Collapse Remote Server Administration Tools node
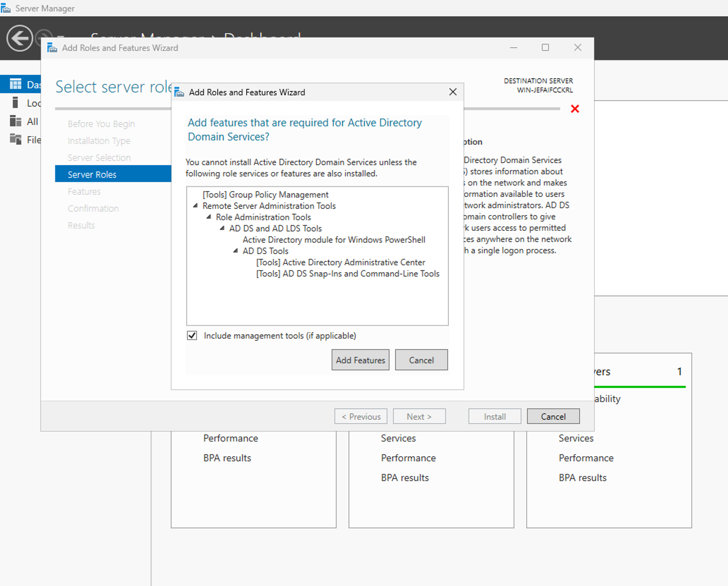 pos(195,206)
